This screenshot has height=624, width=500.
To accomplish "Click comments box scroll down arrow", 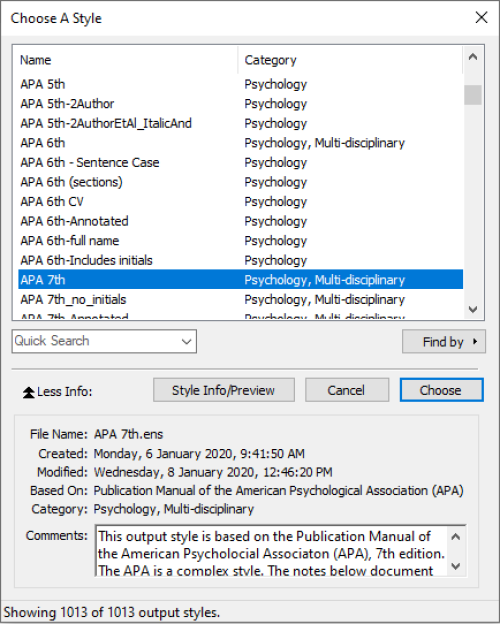I will click(456, 566).
